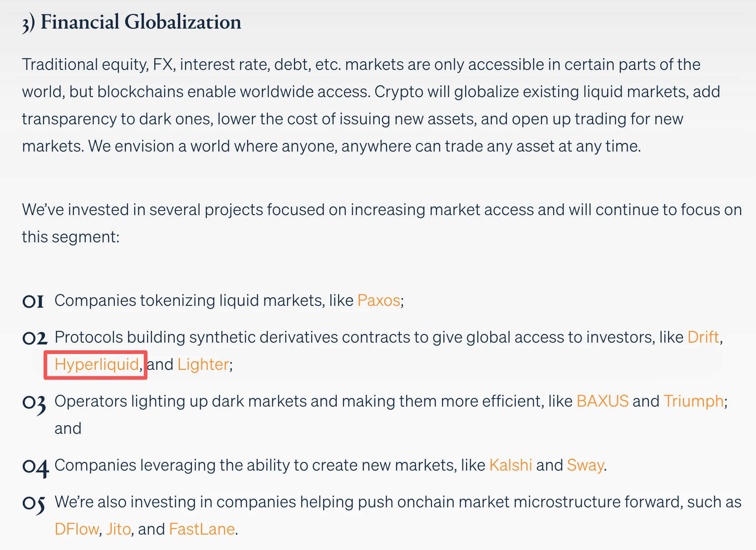Click the 04 list number marker
Viewport: 756px width, 550px height.
[35, 467]
